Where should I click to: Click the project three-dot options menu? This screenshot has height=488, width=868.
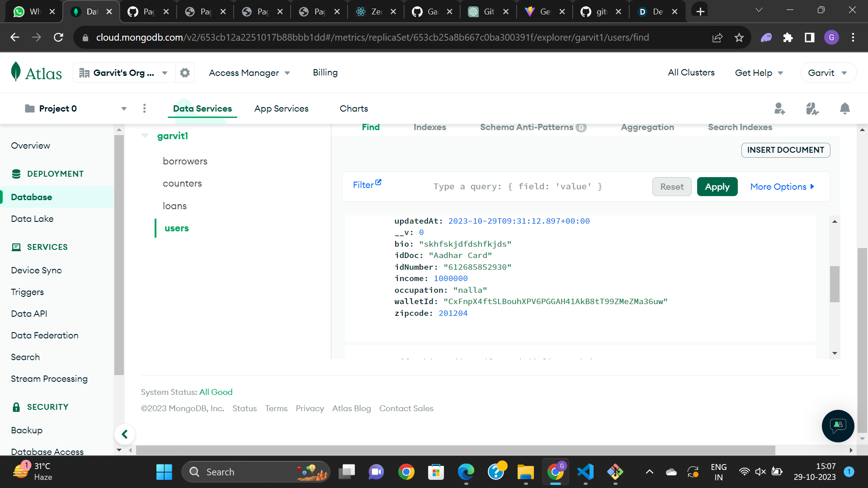point(144,108)
